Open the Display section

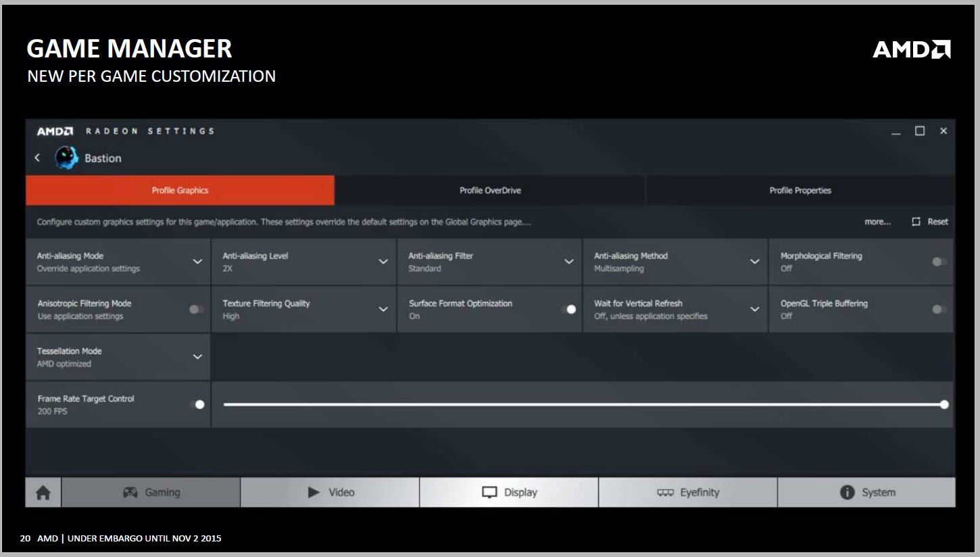[509, 492]
